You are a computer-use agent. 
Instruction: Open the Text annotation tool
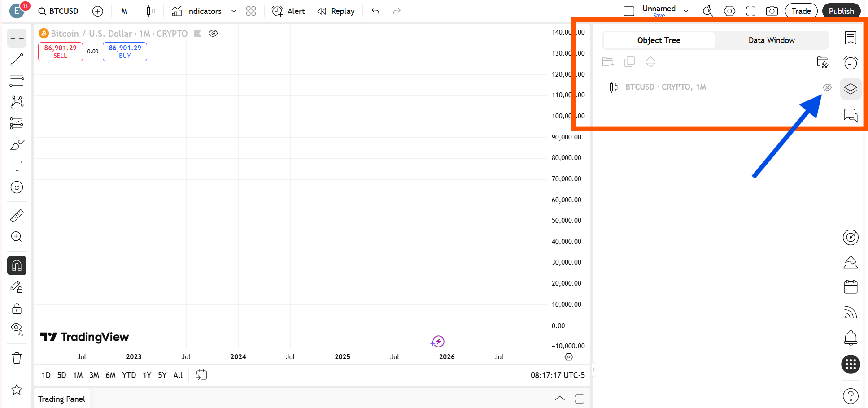(17, 165)
